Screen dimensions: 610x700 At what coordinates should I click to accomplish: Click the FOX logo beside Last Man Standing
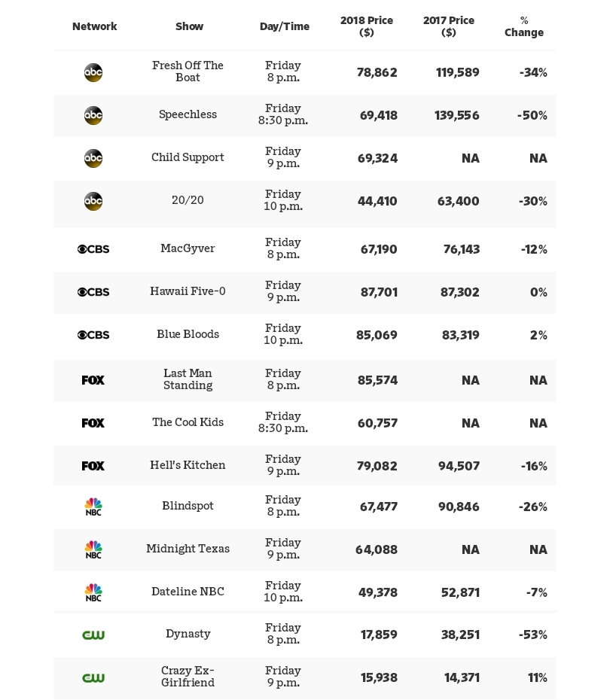click(x=93, y=380)
